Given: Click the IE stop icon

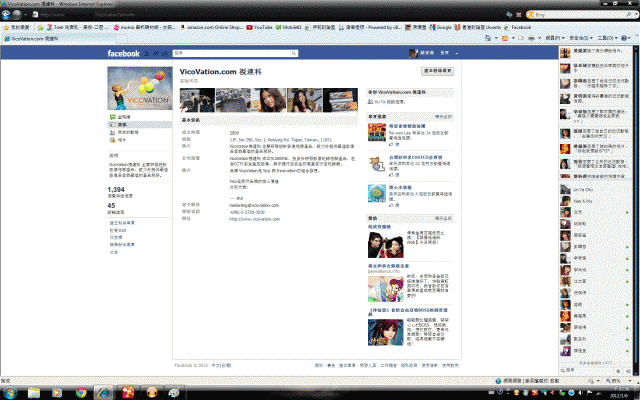Looking at the screenshot, I should click(519, 14).
